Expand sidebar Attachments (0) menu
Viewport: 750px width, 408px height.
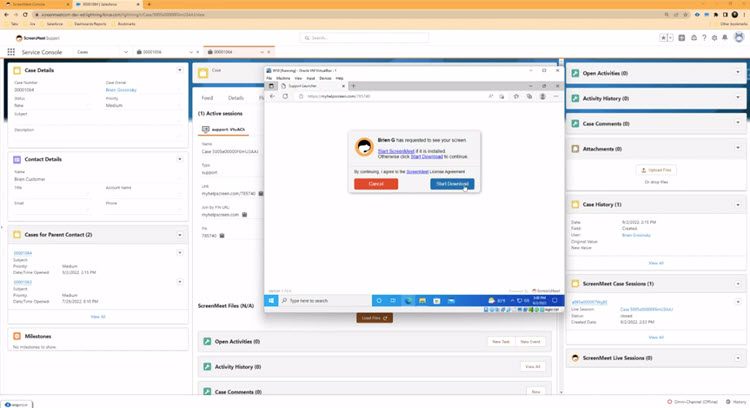(x=738, y=149)
